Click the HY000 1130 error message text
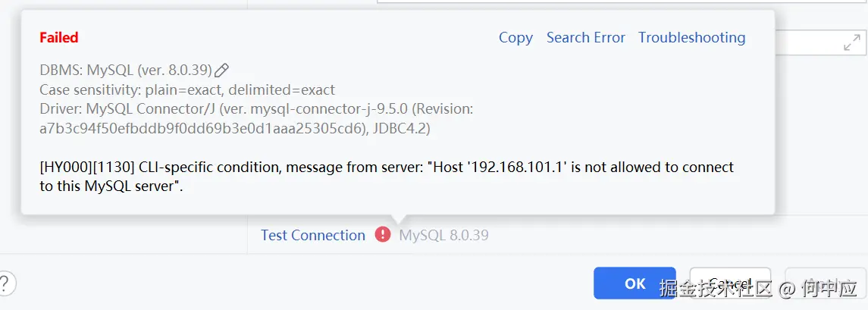This screenshot has height=310, width=868. tap(387, 177)
